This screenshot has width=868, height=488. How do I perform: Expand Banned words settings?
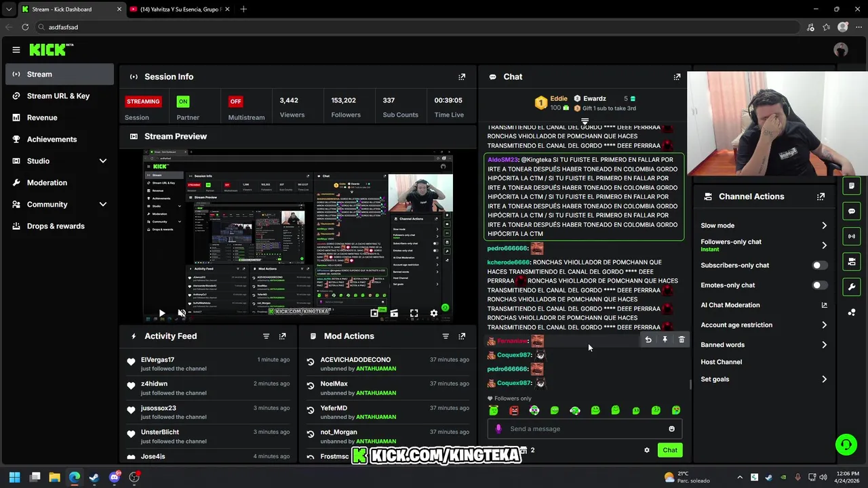824,345
